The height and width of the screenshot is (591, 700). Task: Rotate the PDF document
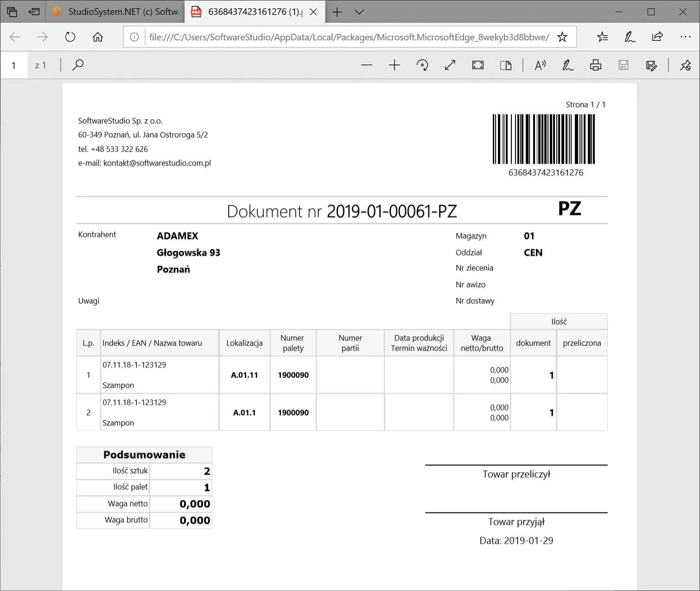422,65
